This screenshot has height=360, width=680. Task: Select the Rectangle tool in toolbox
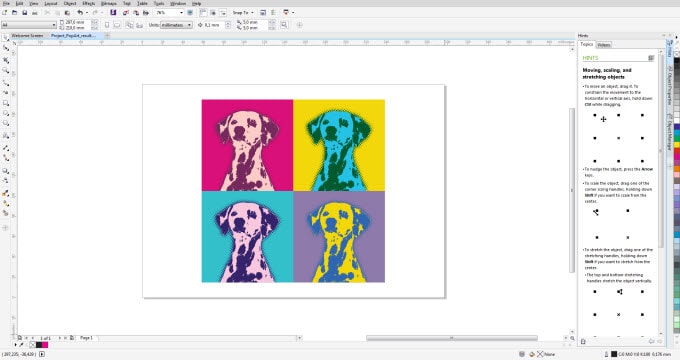[x=6, y=103]
